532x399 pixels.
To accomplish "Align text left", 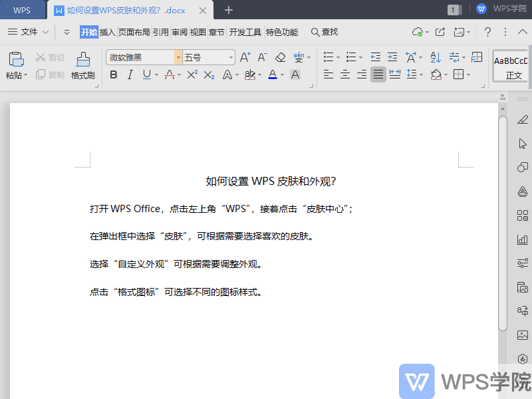I will [328, 74].
